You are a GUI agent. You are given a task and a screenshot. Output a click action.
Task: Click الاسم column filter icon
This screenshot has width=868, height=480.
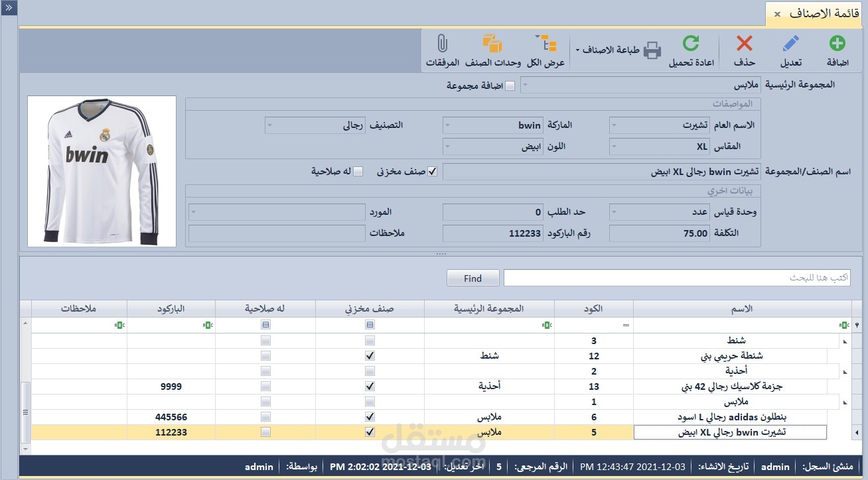tap(844, 325)
